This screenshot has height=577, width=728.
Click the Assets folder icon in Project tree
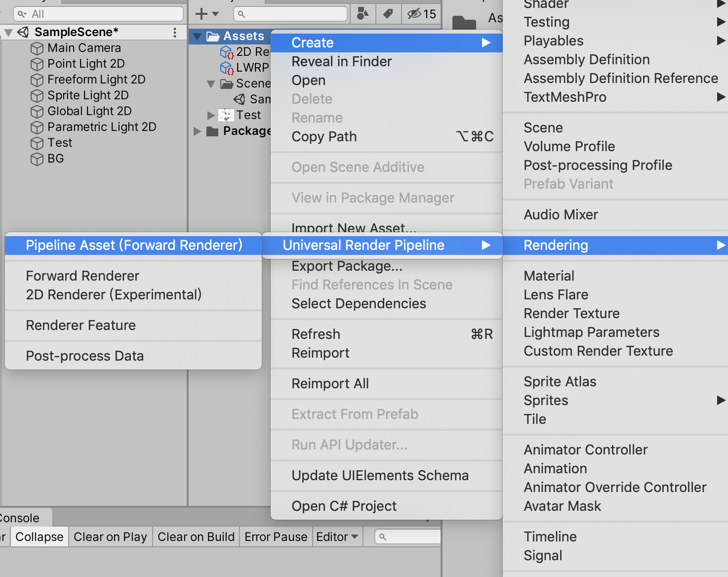pyautogui.click(x=213, y=36)
